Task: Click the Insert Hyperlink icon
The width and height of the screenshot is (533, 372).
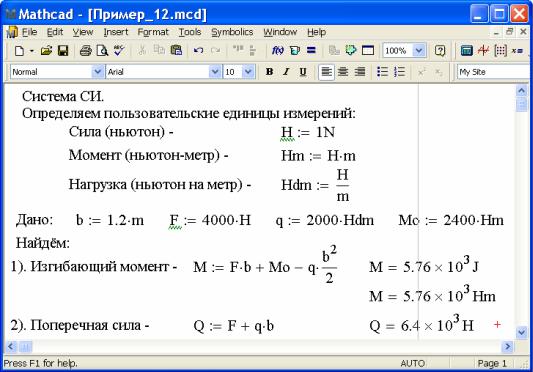Action: (334, 51)
